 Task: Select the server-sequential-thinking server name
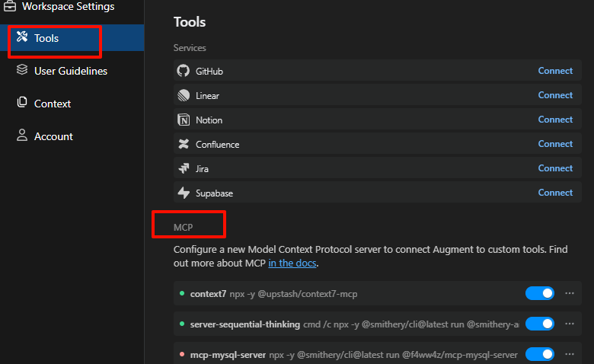pos(245,324)
